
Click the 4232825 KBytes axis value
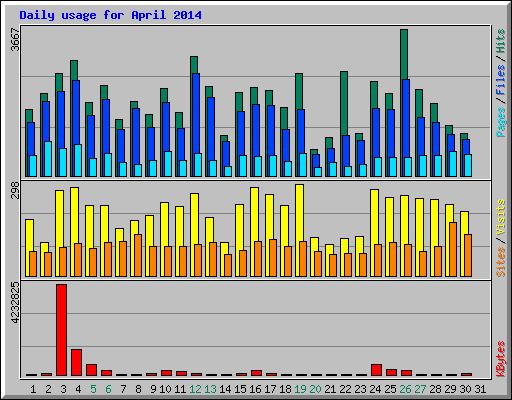point(15,303)
